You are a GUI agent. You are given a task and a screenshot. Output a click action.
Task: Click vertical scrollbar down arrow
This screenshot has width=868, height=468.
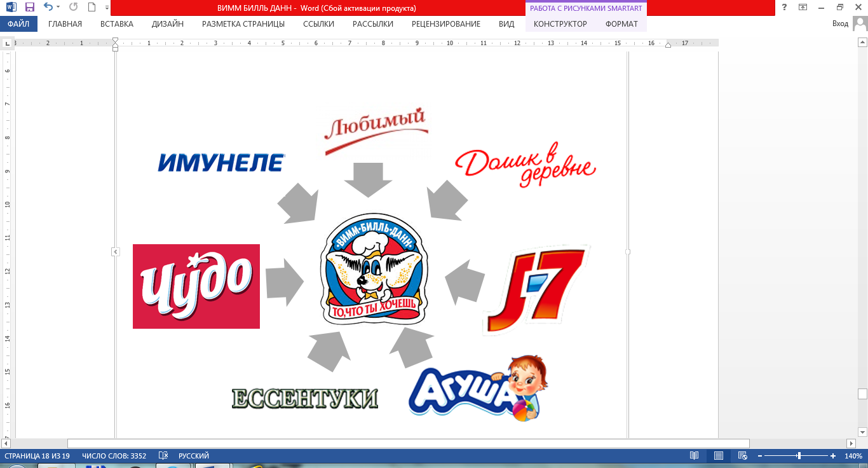coord(862,431)
